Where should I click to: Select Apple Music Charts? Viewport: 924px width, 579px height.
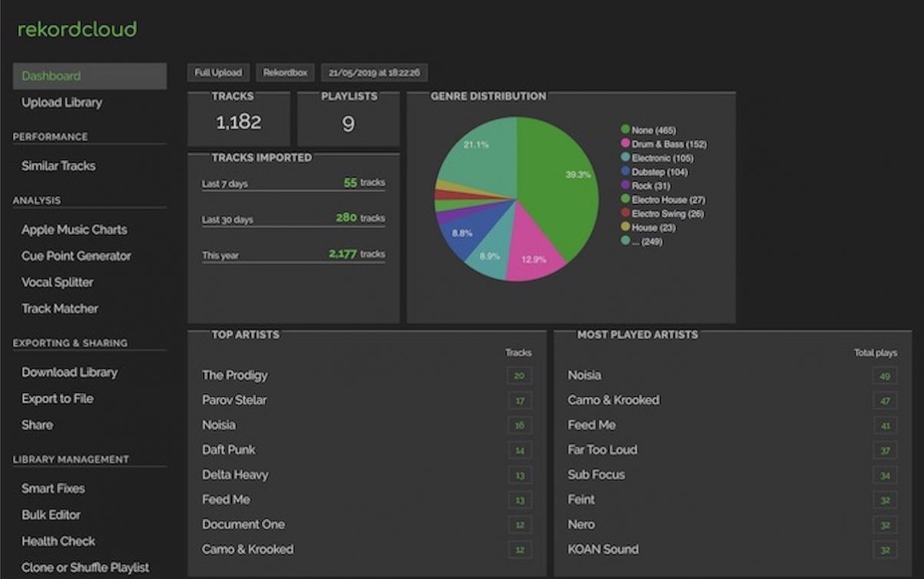pyautogui.click(x=74, y=230)
